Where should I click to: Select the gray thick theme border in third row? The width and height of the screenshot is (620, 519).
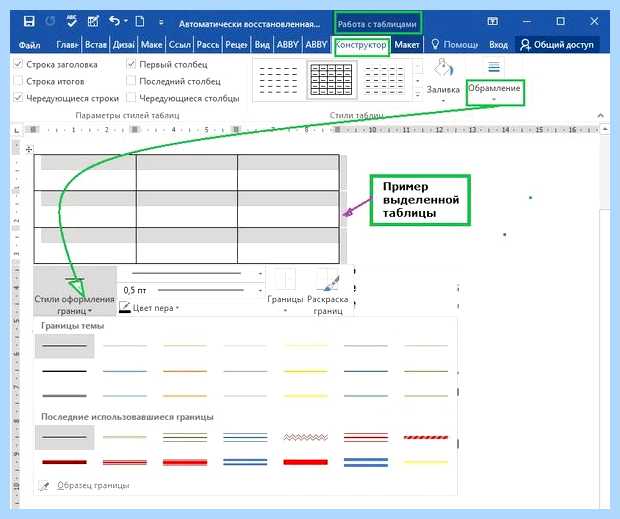64,396
